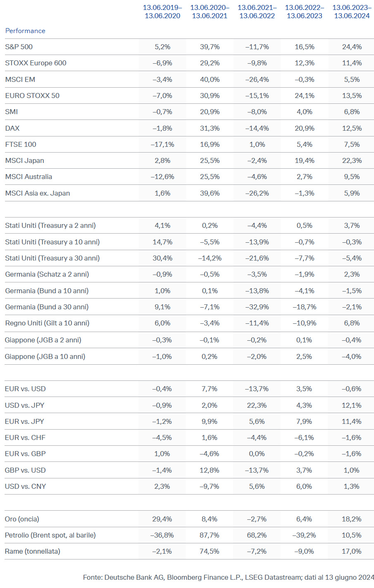Select the Rame (tonnellata) row label
Viewport: 374px width, 588px height.
point(33,551)
